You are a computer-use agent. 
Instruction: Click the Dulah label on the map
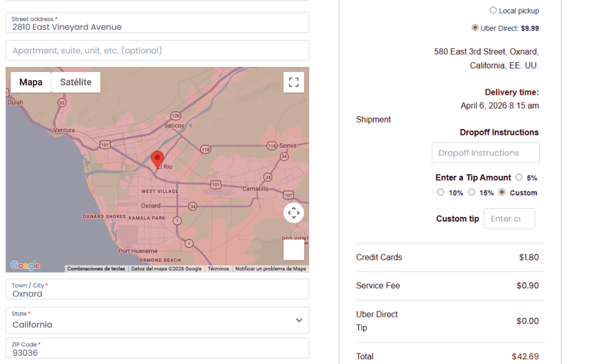tap(15, 102)
